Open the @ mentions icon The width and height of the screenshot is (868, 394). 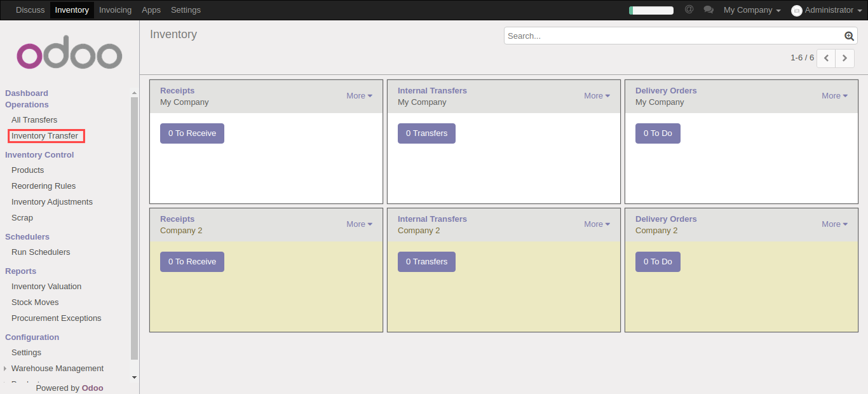689,10
